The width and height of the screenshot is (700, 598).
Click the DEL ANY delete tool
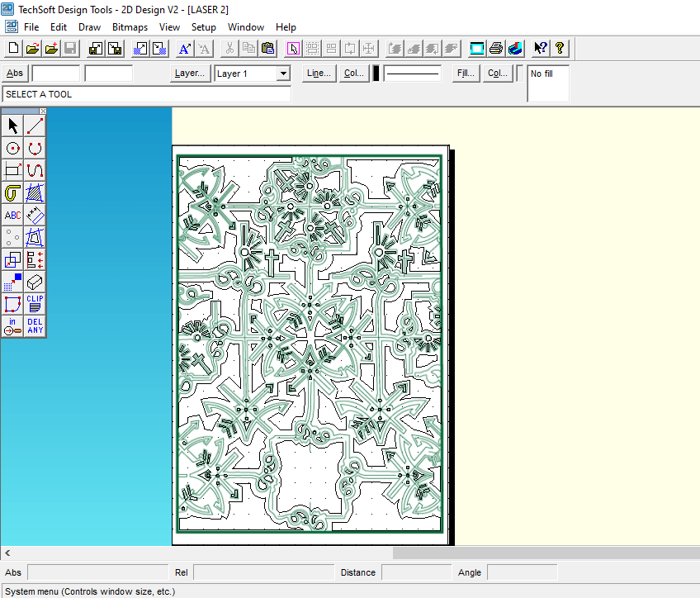click(x=35, y=326)
